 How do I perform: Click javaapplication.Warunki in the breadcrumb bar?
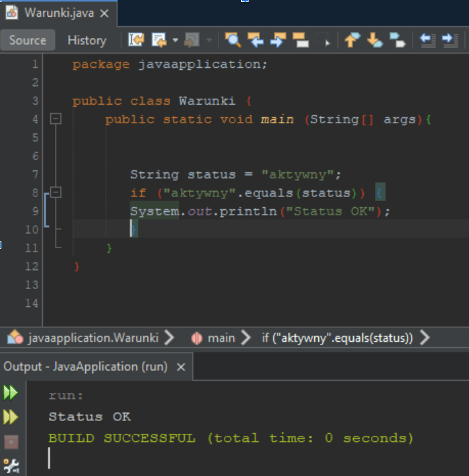coord(93,338)
